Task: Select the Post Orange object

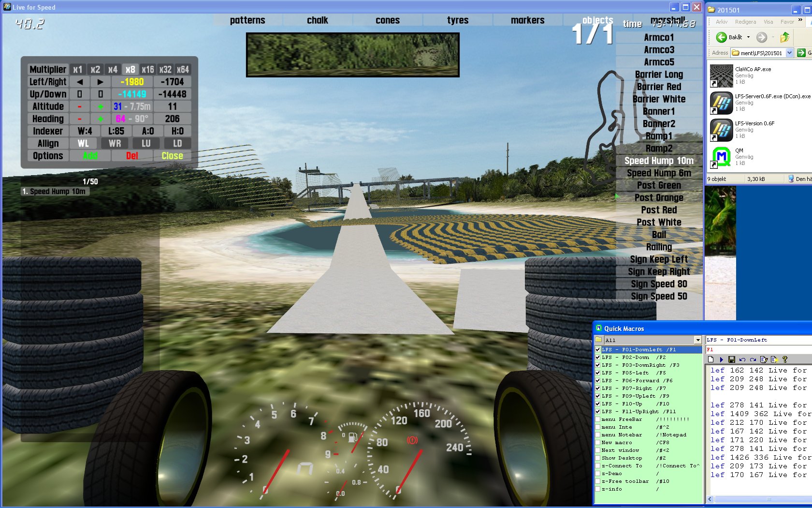Action: [659, 197]
